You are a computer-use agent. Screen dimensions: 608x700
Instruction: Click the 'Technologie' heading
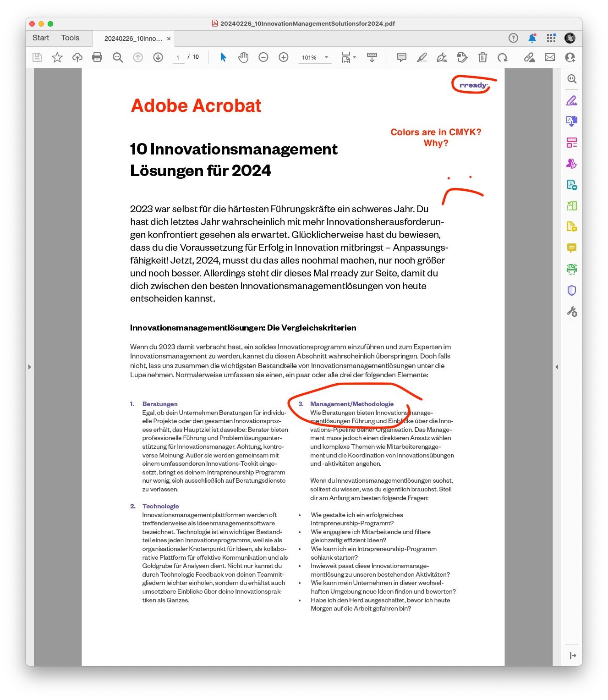tap(160, 506)
